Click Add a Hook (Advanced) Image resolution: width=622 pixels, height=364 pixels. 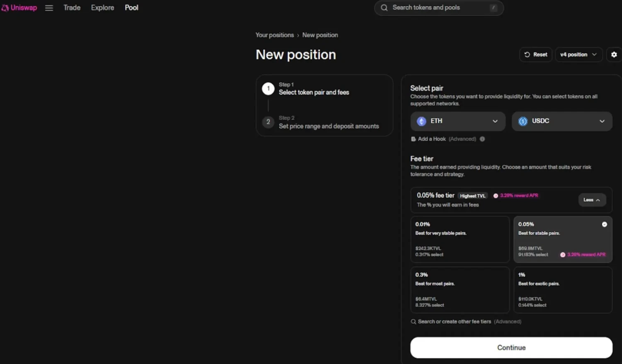[447, 139]
